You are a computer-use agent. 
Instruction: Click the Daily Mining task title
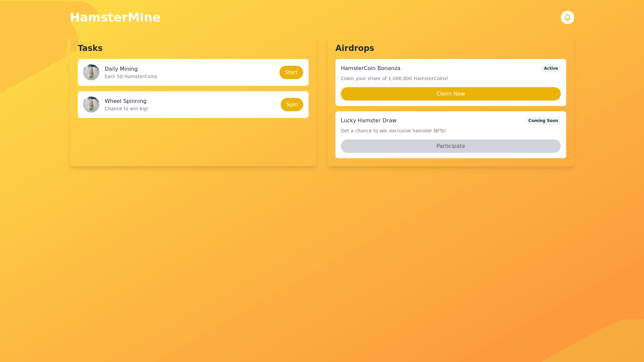(x=121, y=69)
